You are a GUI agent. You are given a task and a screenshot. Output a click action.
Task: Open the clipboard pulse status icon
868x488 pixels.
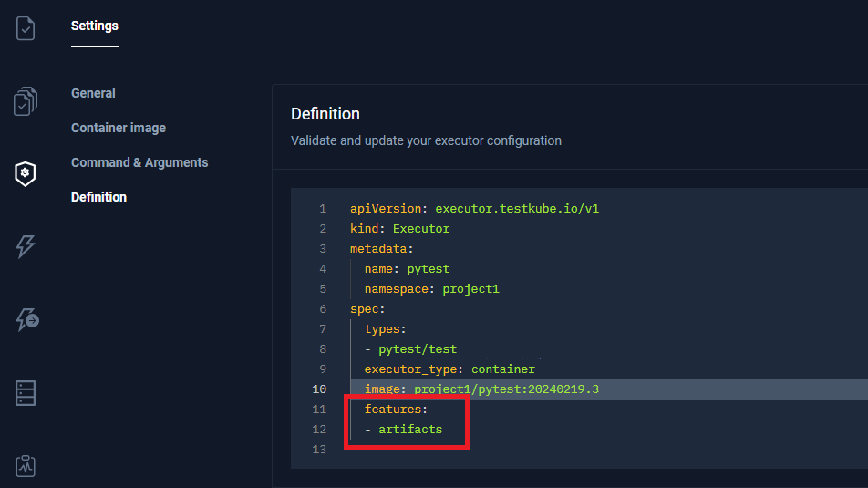(26, 466)
